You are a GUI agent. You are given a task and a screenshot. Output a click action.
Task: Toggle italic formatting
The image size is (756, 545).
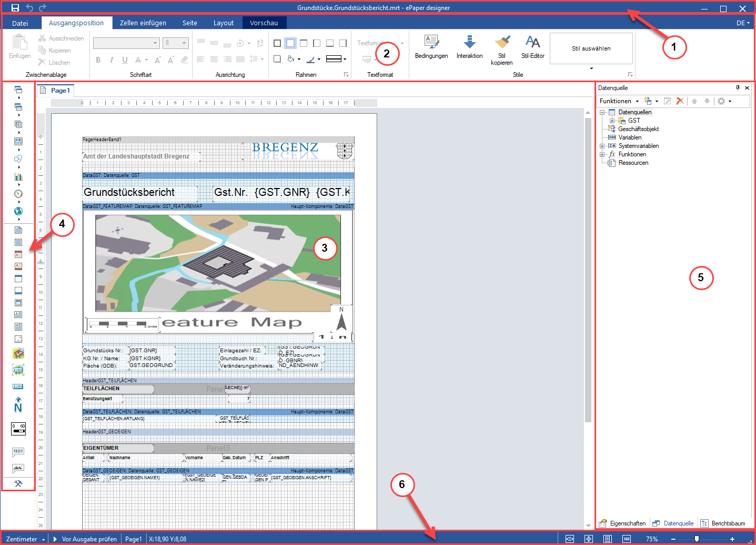pos(111,60)
